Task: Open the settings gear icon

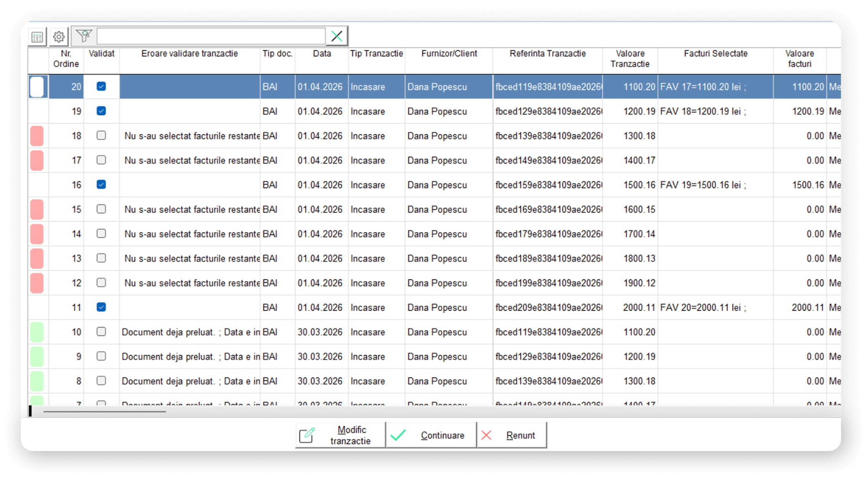Action: [x=58, y=36]
